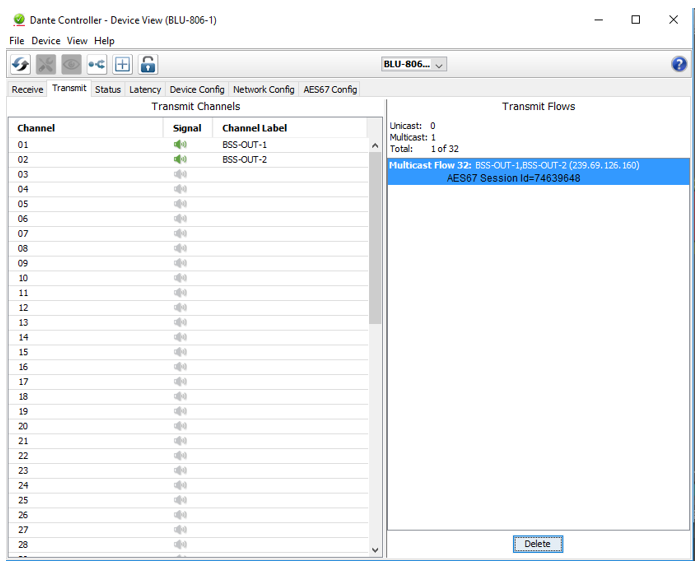Click signal speaker icon for channel 24
Screen dimensions: 698x568
tap(180, 485)
